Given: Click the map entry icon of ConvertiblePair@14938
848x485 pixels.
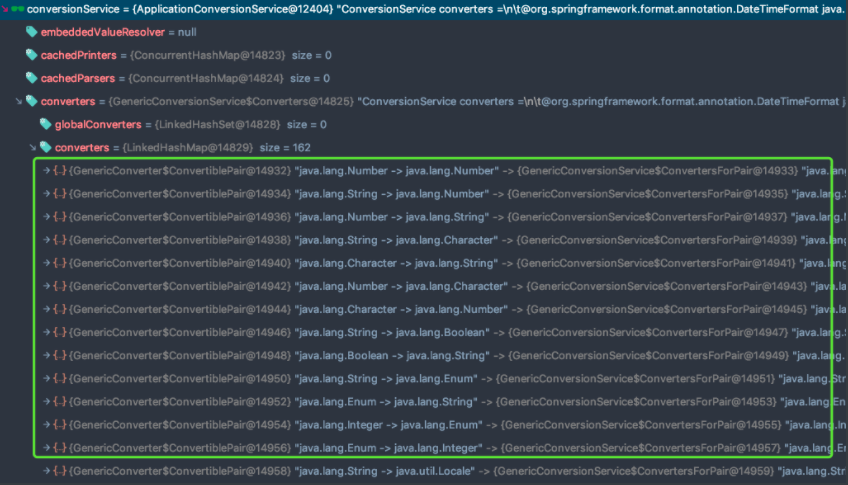Looking at the screenshot, I should point(59,240).
